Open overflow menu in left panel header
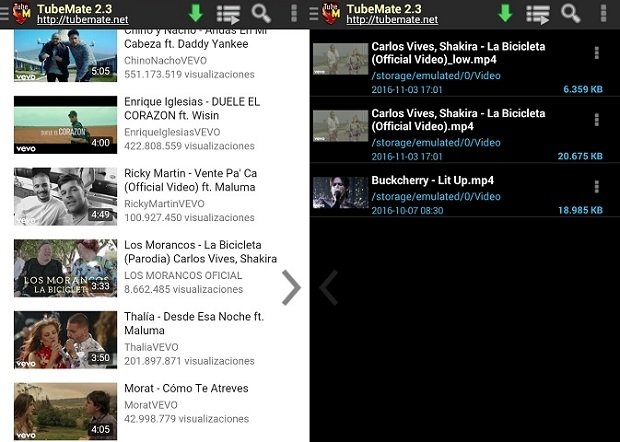 (x=294, y=13)
